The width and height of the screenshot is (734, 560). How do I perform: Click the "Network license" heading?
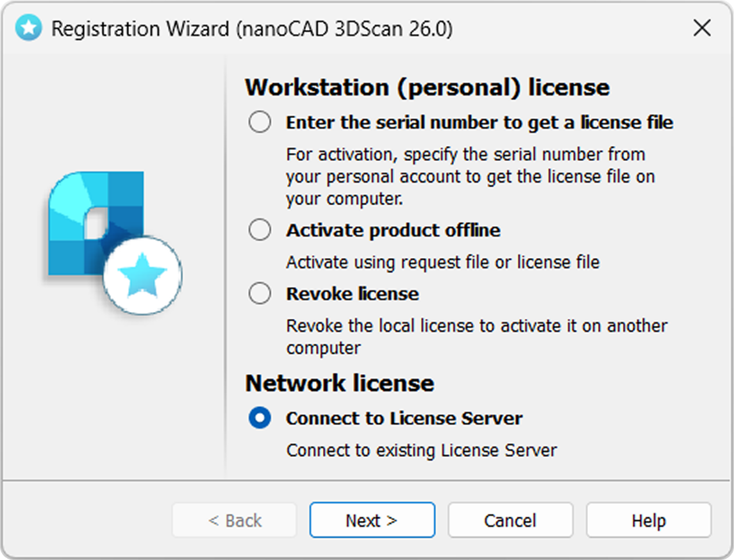340,383
